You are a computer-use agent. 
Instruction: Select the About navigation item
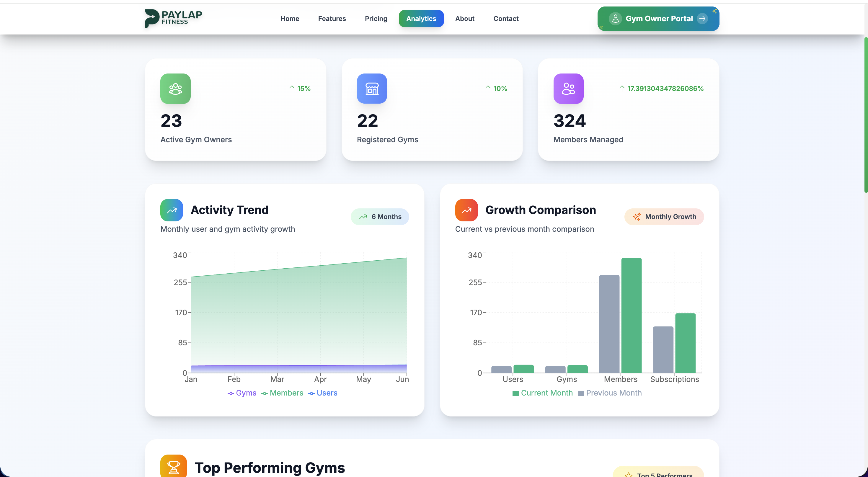[465, 19]
